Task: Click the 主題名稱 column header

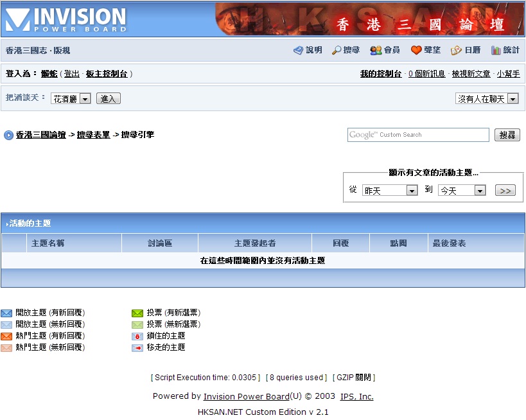Action: click(48, 243)
